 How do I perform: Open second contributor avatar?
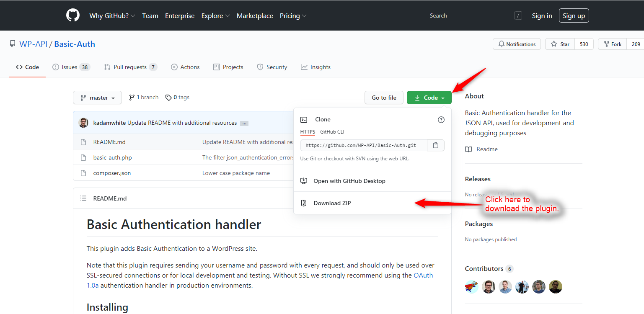[489, 287]
